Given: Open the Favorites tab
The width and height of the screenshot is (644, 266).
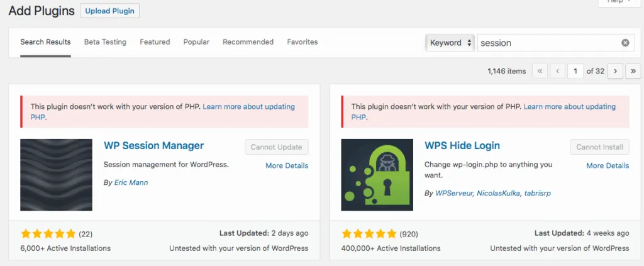Looking at the screenshot, I should pos(303,42).
